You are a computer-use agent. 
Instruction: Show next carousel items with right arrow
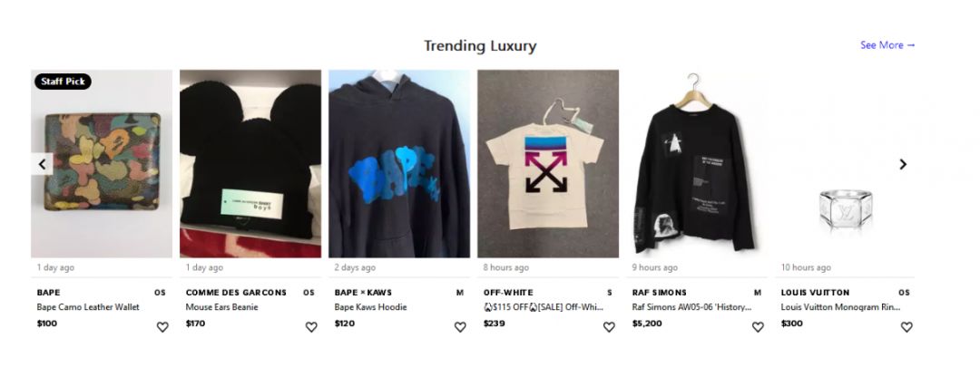coord(903,164)
